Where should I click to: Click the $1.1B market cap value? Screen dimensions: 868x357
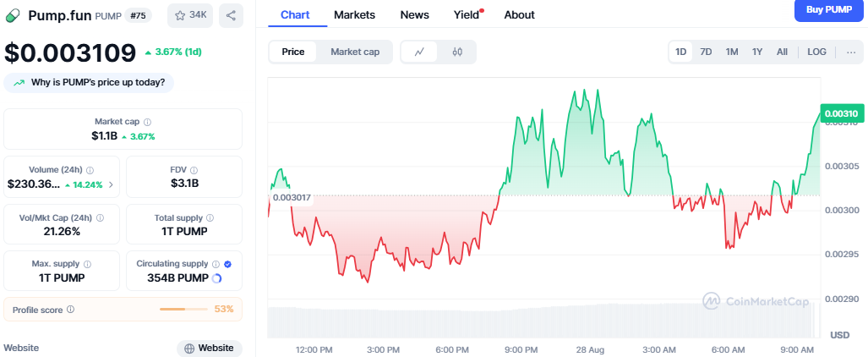pyautogui.click(x=105, y=136)
